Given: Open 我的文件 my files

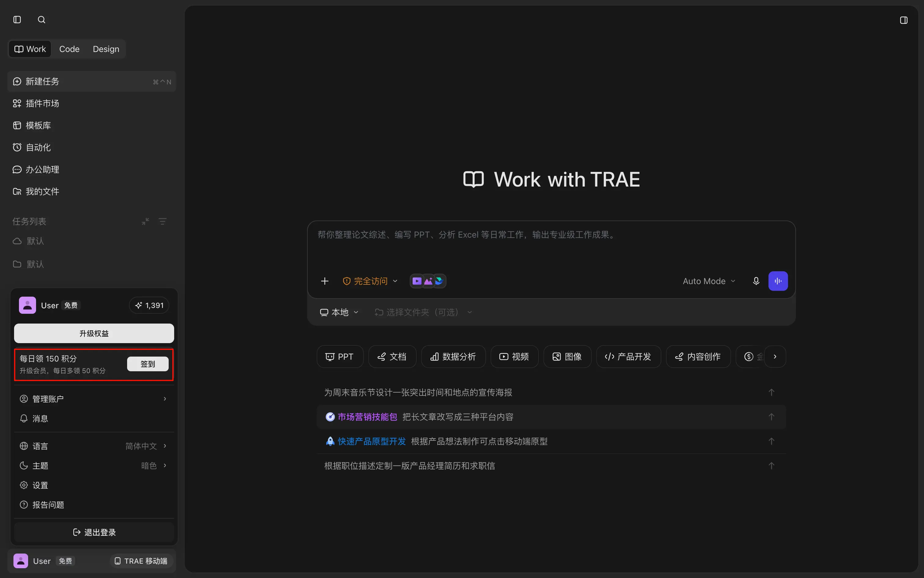Looking at the screenshot, I should (92, 191).
